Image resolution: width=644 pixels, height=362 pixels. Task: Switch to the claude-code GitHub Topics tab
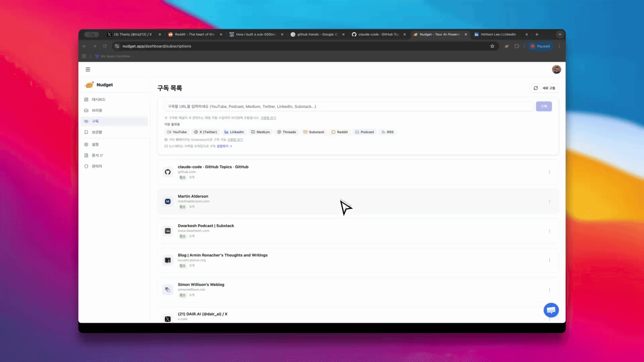378,34
